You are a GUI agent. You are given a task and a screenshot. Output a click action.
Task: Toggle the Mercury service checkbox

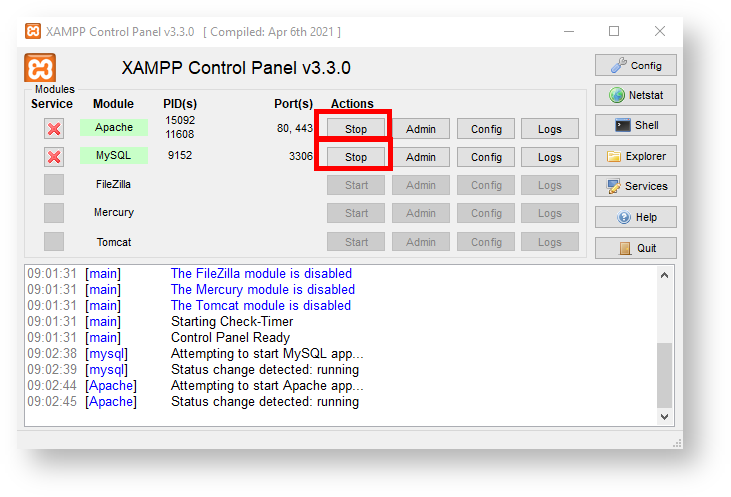click(x=54, y=213)
